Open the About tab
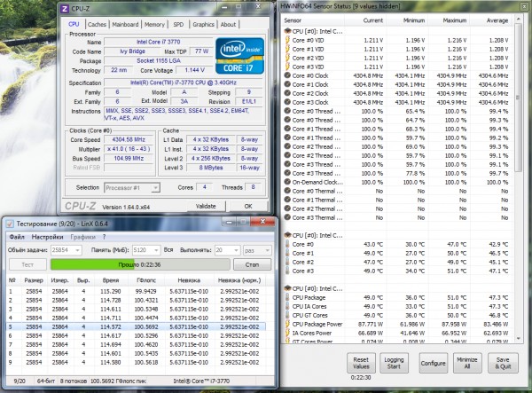532x393 pixels. tap(228, 25)
